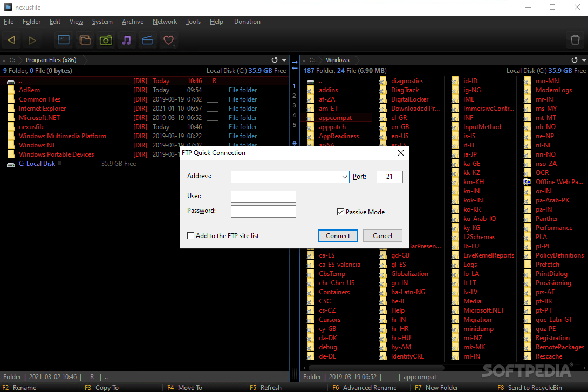Select the Common Files folder row
Viewport: 588px width, 392px height.
tap(145, 99)
